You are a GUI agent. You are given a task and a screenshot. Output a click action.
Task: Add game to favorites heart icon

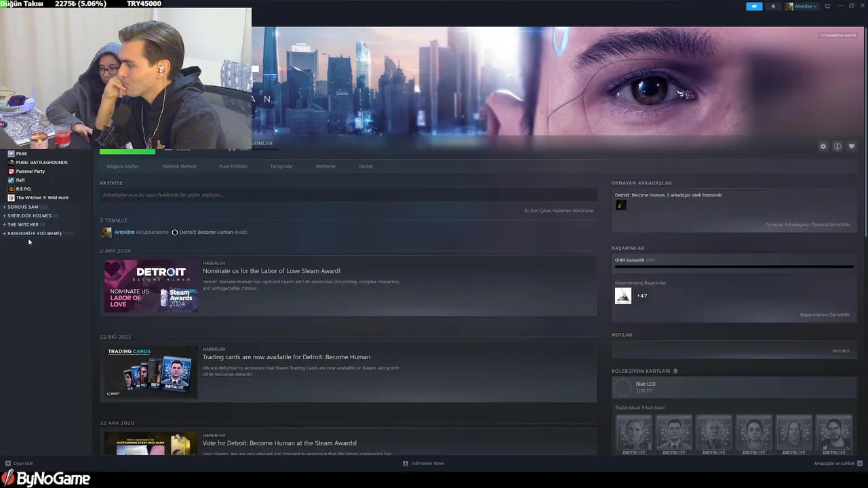click(x=852, y=146)
